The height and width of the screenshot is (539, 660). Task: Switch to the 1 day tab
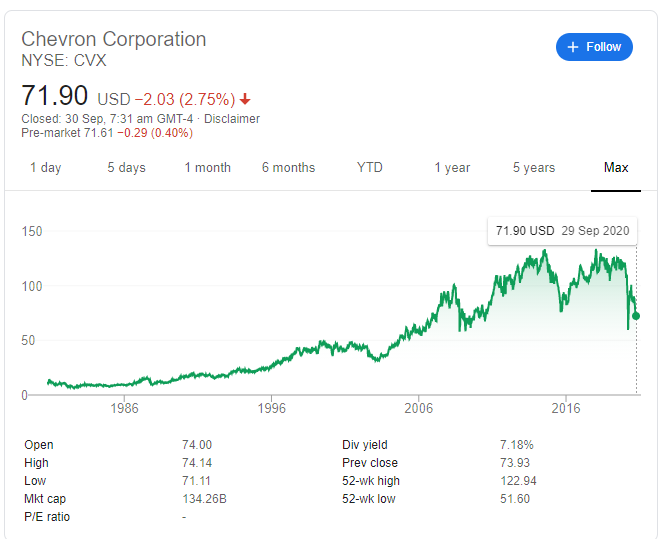point(45,167)
